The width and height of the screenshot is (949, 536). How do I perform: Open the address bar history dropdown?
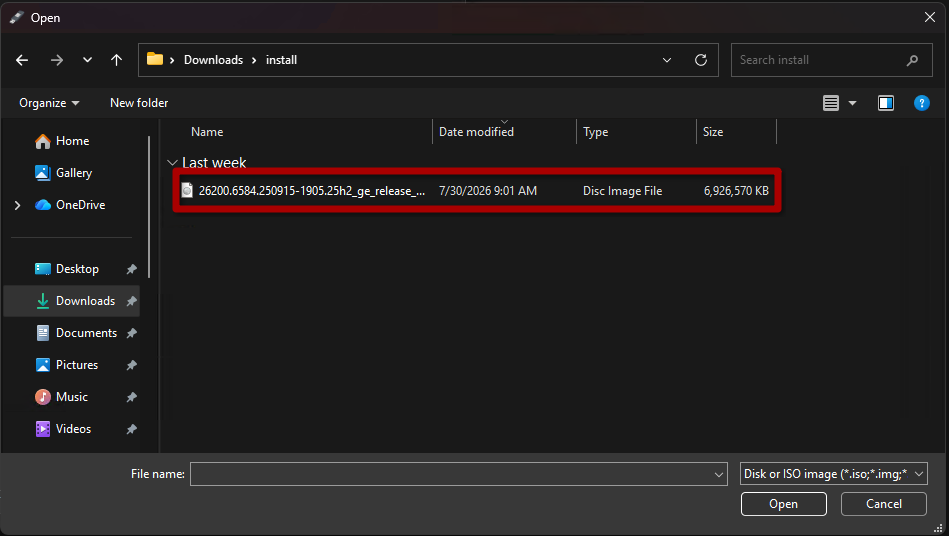point(667,60)
